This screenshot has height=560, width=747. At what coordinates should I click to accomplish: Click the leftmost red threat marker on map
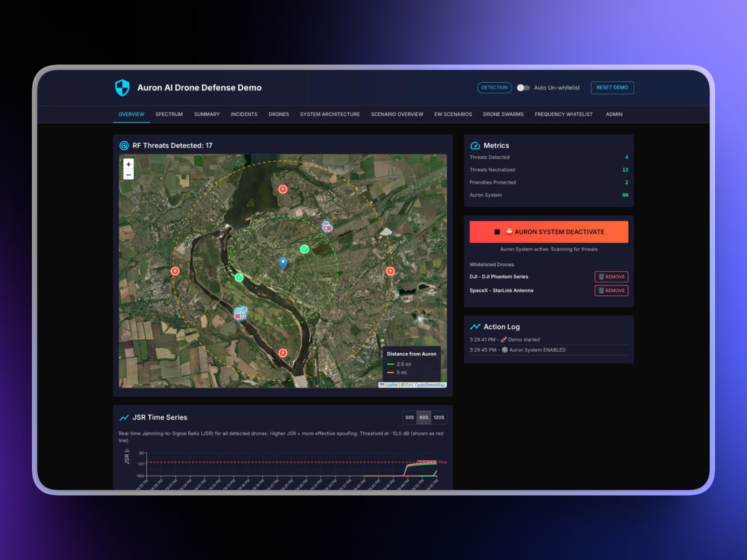175,271
